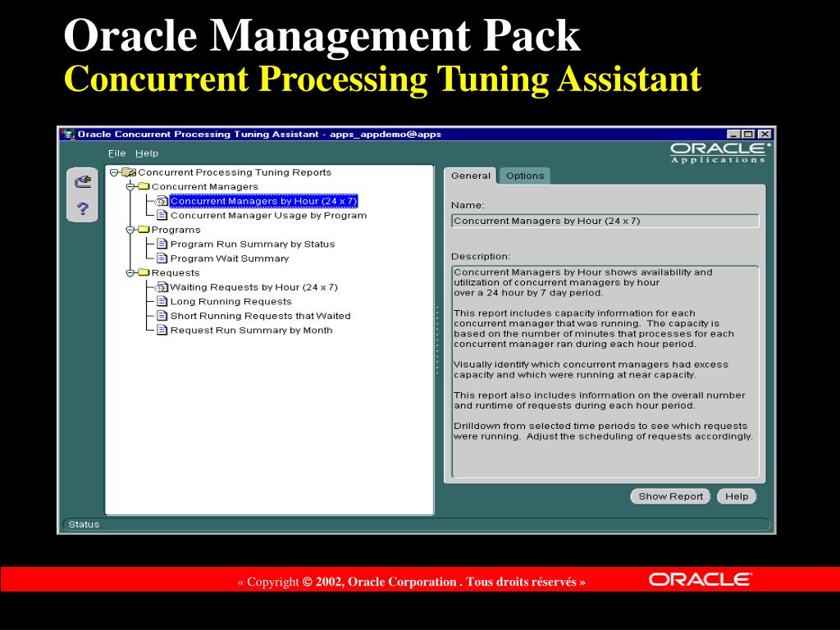Switch to the General tab
840x630 pixels.
point(470,176)
